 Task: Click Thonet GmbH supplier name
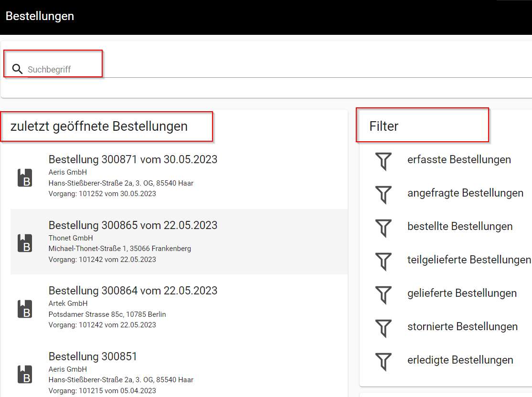(71, 238)
